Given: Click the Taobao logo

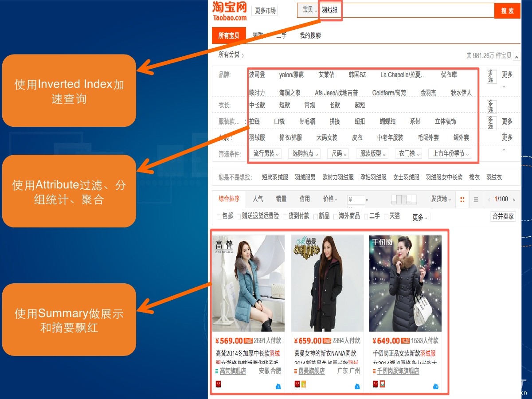Looking at the screenshot, I should click(x=229, y=11).
